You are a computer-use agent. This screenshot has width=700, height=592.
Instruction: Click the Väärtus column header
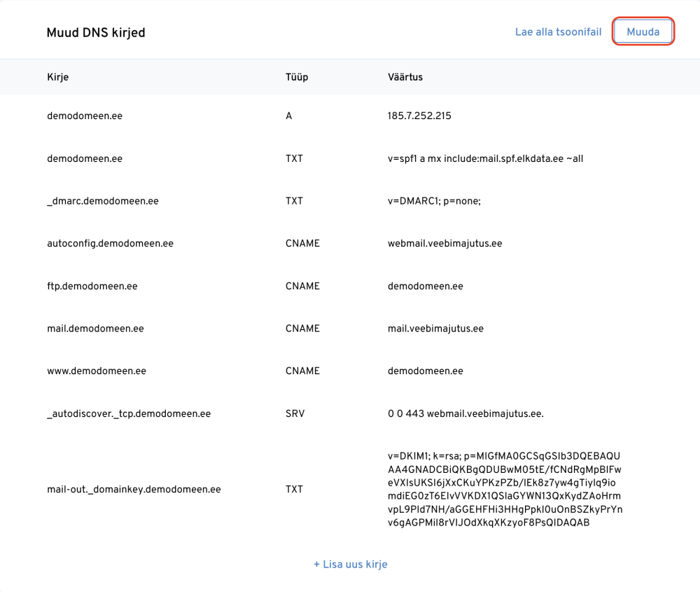(x=405, y=76)
